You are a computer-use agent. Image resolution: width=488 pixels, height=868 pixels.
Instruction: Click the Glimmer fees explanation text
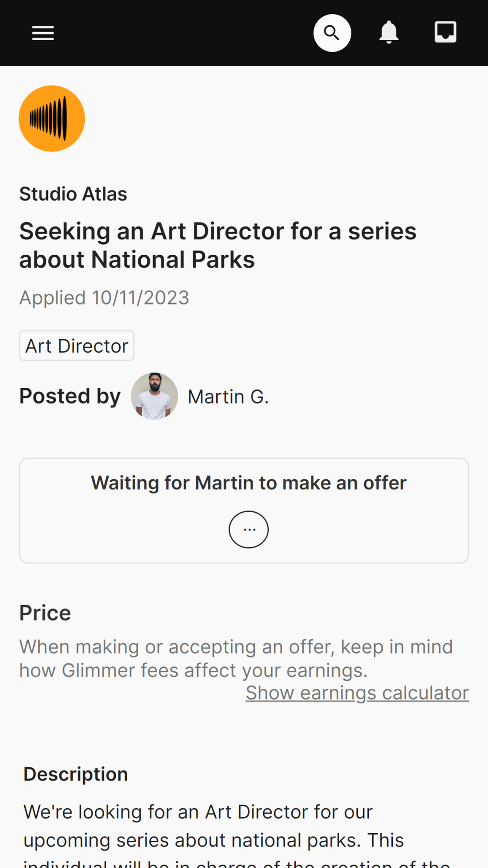coord(236,658)
